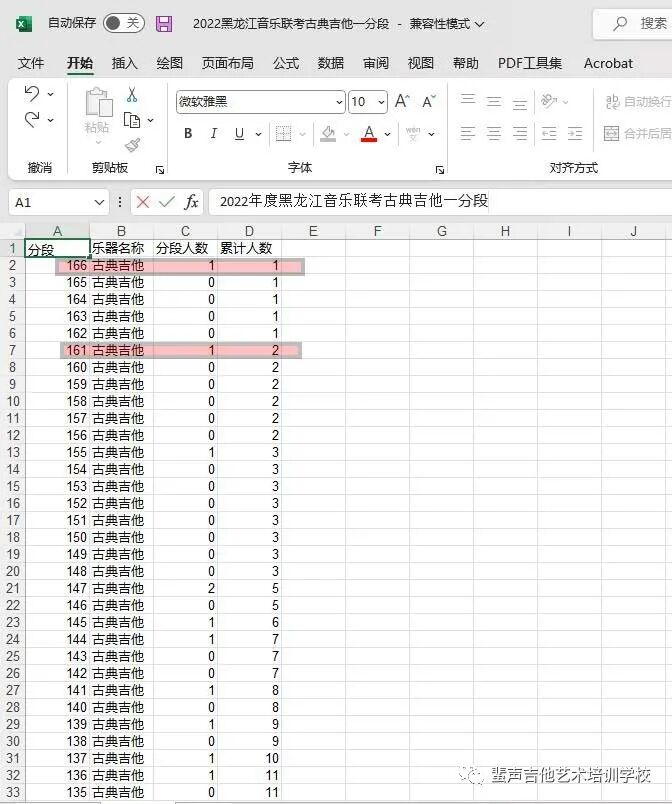The image size is (672, 804).
Task: Click the Excel application icon
Action: 23,24
